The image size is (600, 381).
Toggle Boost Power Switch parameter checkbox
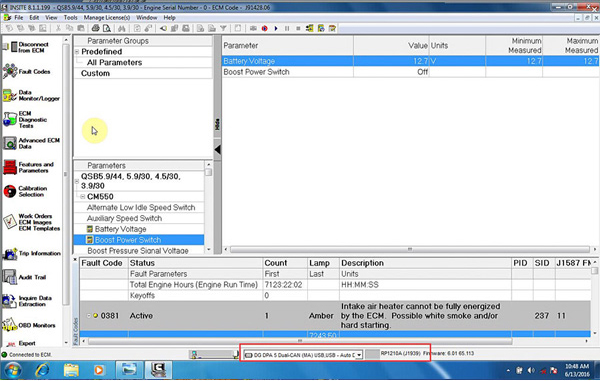point(90,240)
